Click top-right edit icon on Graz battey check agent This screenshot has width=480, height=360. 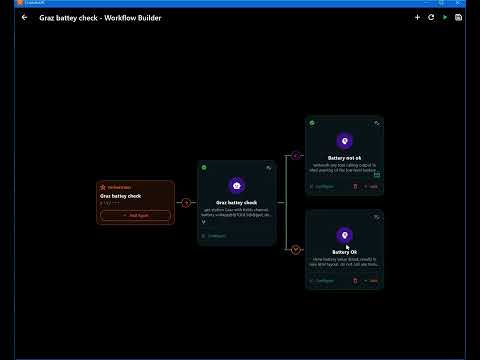[x=269, y=168]
